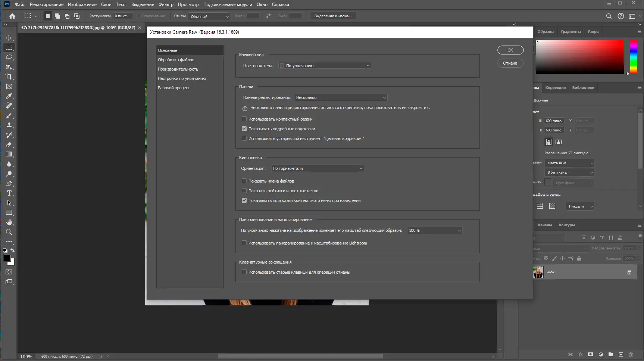Image resolution: width=644 pixels, height=361 pixels.
Task: Select the Move tool
Action: coord(9,38)
